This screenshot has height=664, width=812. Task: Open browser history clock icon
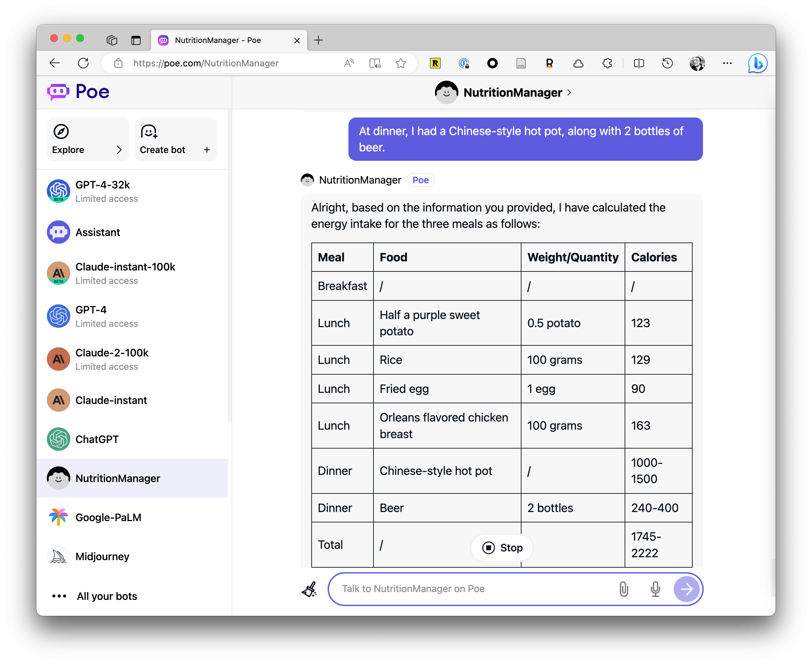pyautogui.click(x=667, y=63)
